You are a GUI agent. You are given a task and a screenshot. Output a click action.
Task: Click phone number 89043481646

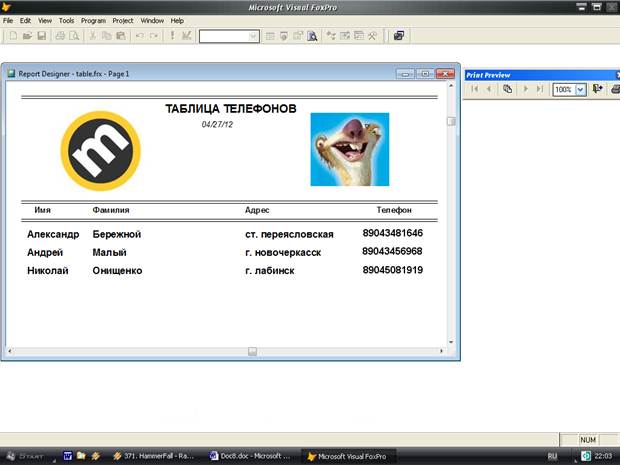click(x=393, y=233)
